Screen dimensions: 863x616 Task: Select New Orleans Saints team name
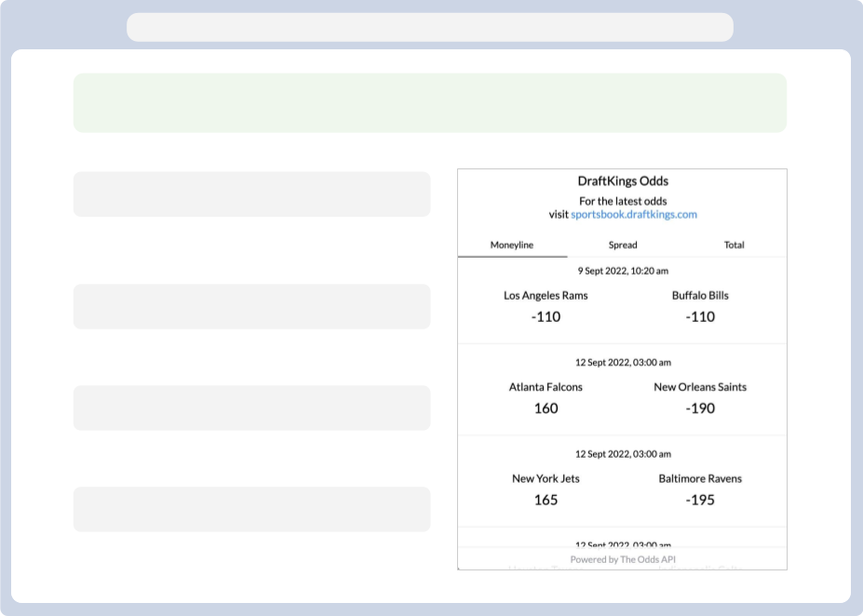pyautogui.click(x=700, y=387)
